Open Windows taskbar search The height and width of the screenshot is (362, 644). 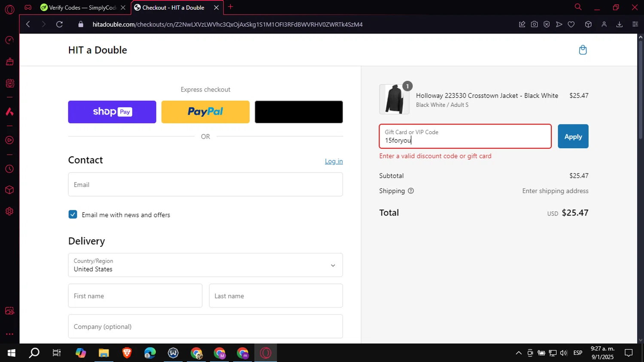[x=34, y=353]
